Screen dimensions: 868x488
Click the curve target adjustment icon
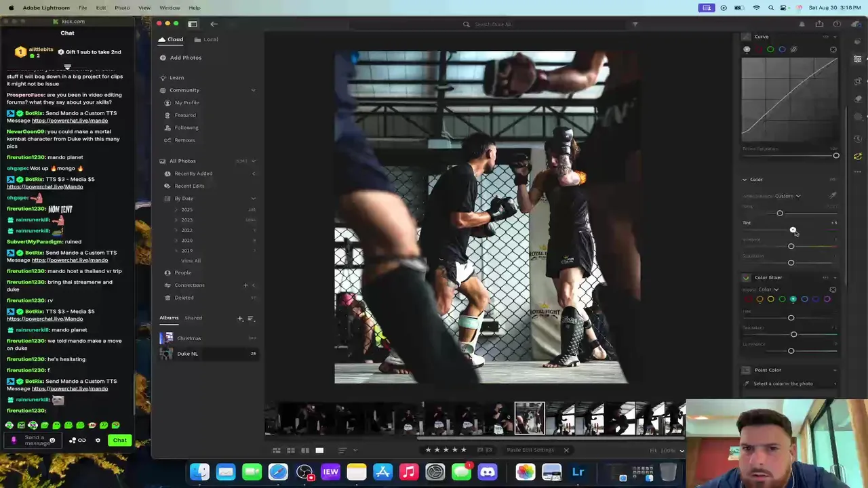click(x=833, y=49)
